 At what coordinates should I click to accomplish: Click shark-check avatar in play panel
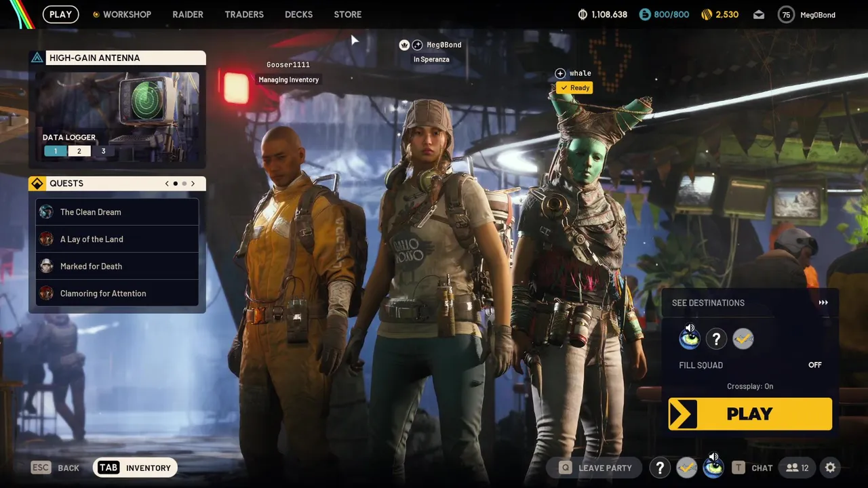[x=743, y=338]
